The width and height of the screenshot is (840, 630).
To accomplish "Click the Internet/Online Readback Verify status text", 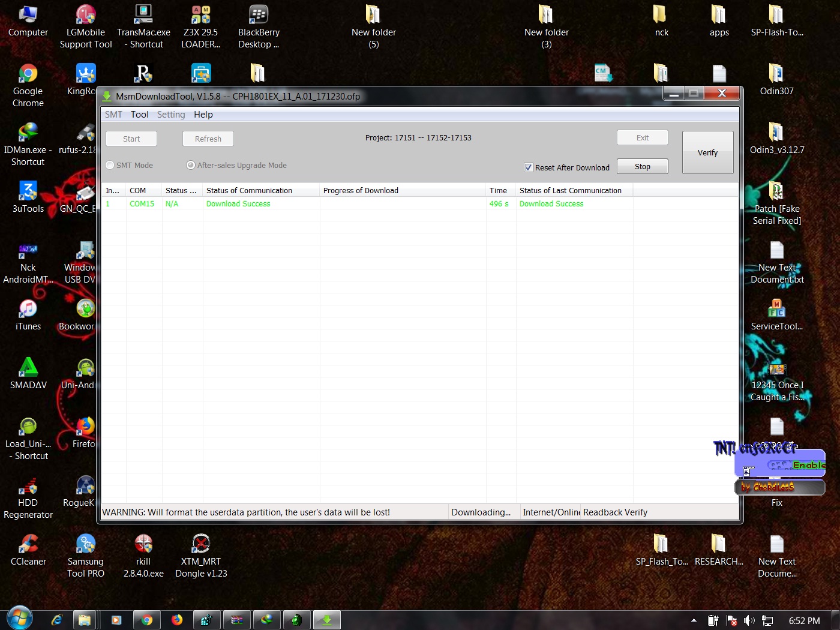I will pyautogui.click(x=585, y=512).
